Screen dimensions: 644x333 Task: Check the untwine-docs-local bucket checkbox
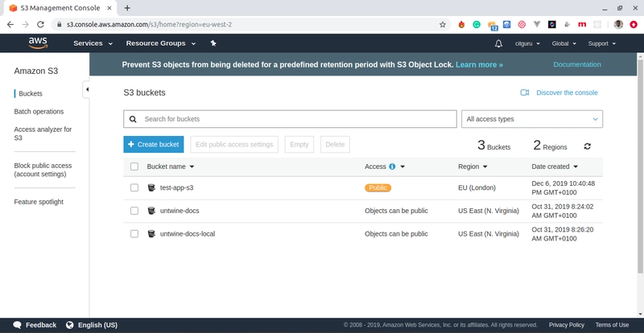click(x=134, y=233)
